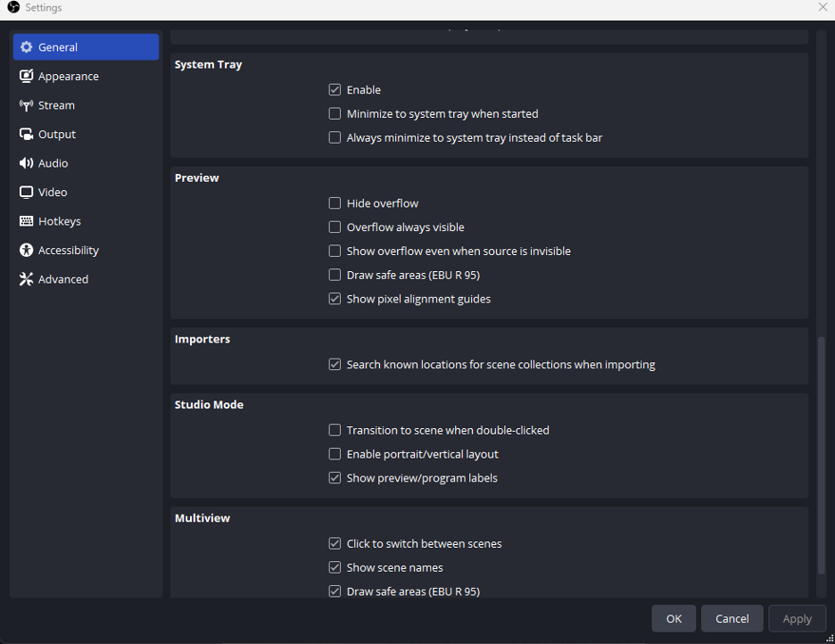This screenshot has height=644, width=835.
Task: Open Audio settings via speaker icon
Action: coord(26,163)
